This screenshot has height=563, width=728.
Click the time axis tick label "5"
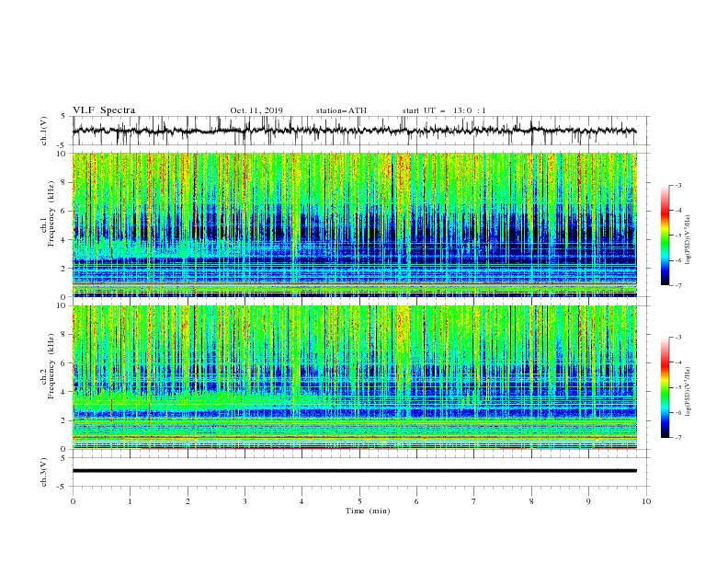point(359,501)
